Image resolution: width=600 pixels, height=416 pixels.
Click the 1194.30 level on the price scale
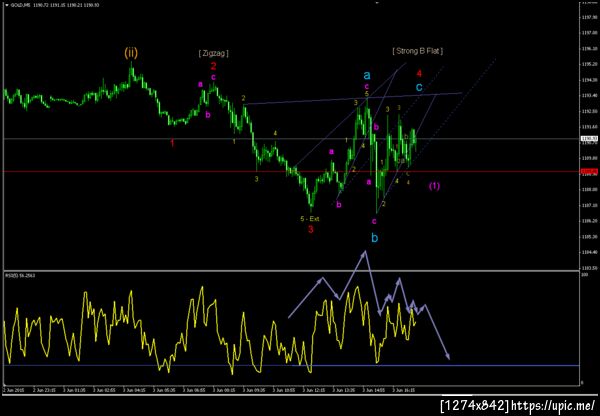click(x=588, y=80)
